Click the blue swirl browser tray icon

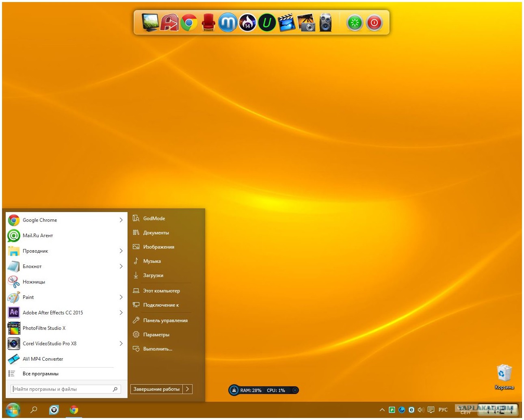pyautogui.click(x=402, y=410)
